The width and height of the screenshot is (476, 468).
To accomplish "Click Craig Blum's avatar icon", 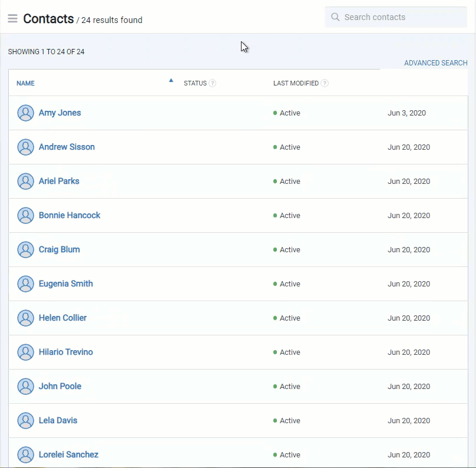I will (x=25, y=250).
